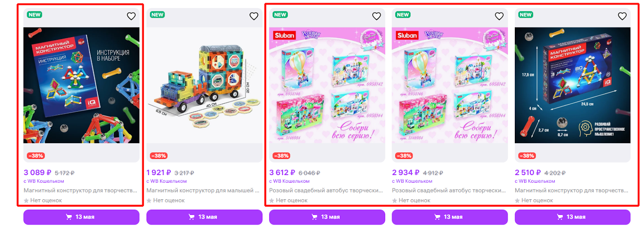Open title 'Магнитный конструктор для малышей'
Screen dimensions: 644x231
pos(203,190)
